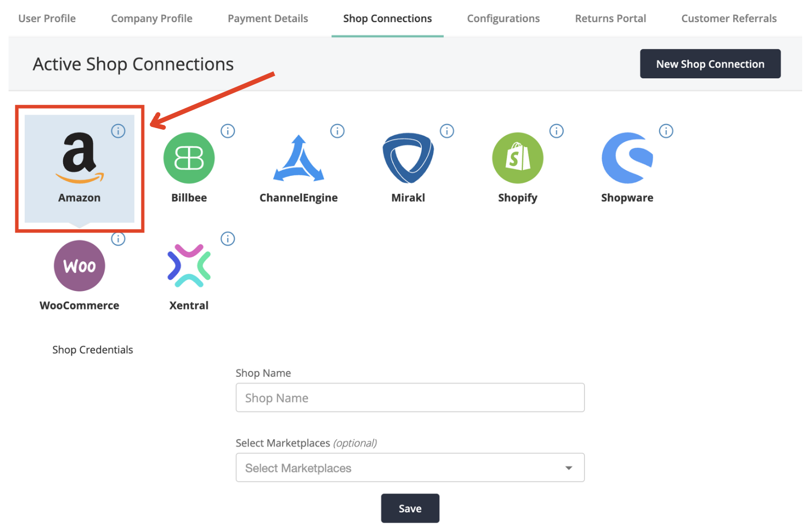812x530 pixels.
Task: Switch to Returns Portal tab
Action: pyautogui.click(x=610, y=18)
